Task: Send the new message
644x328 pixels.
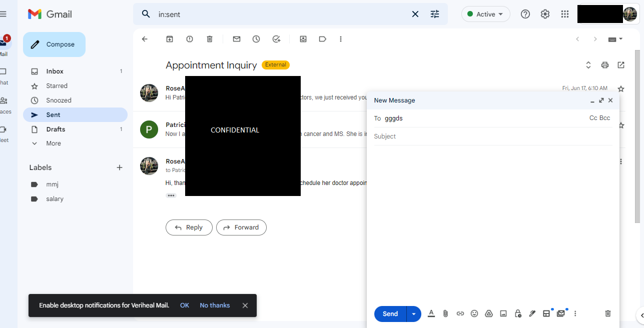Action: coord(390,314)
